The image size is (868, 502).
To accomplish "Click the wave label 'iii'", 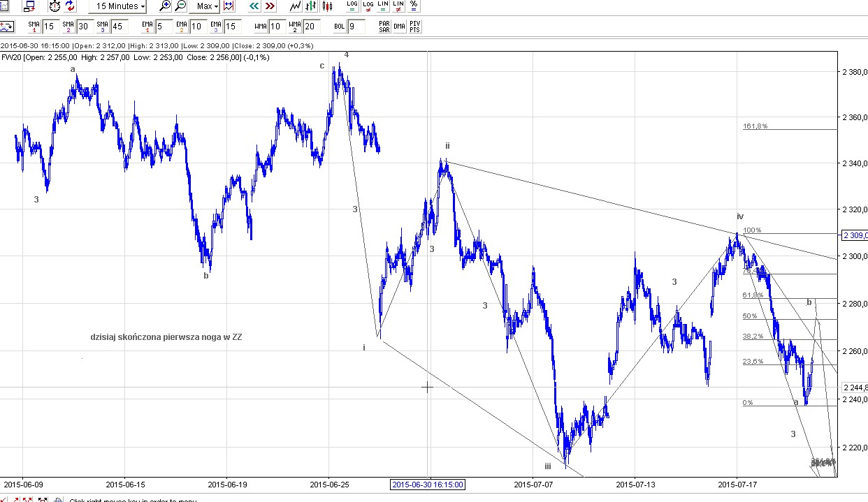I will (x=549, y=466).
